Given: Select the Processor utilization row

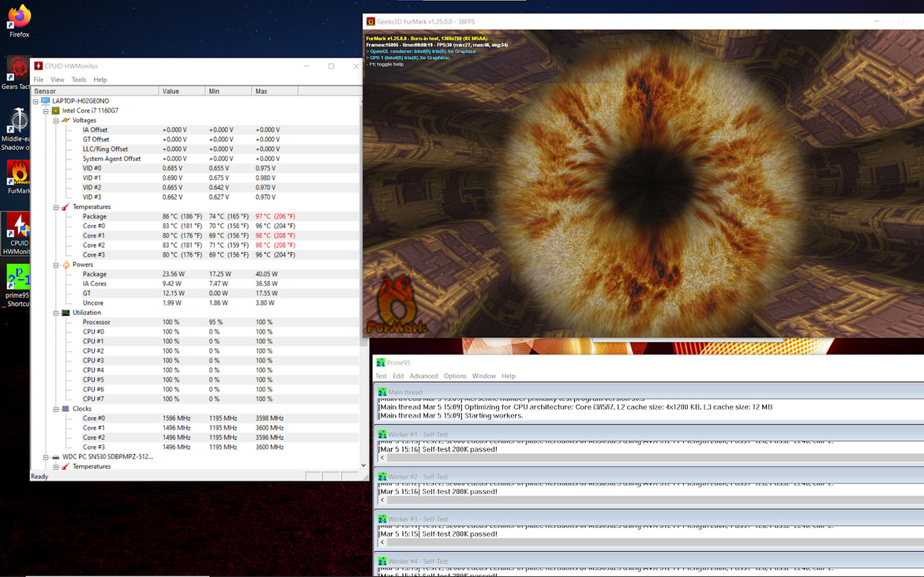Looking at the screenshot, I should click(x=195, y=322).
